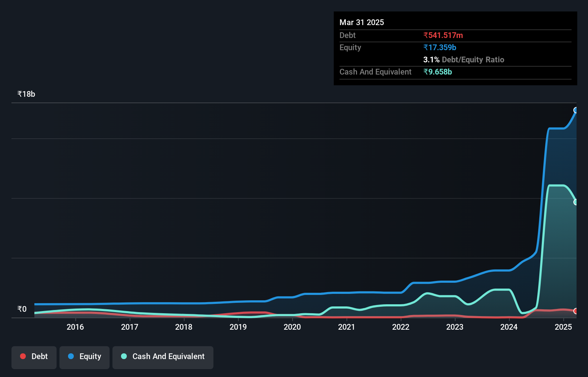Click the ₹541.517m debt value in tooltip
This screenshot has height=377, width=588.
[x=443, y=35]
